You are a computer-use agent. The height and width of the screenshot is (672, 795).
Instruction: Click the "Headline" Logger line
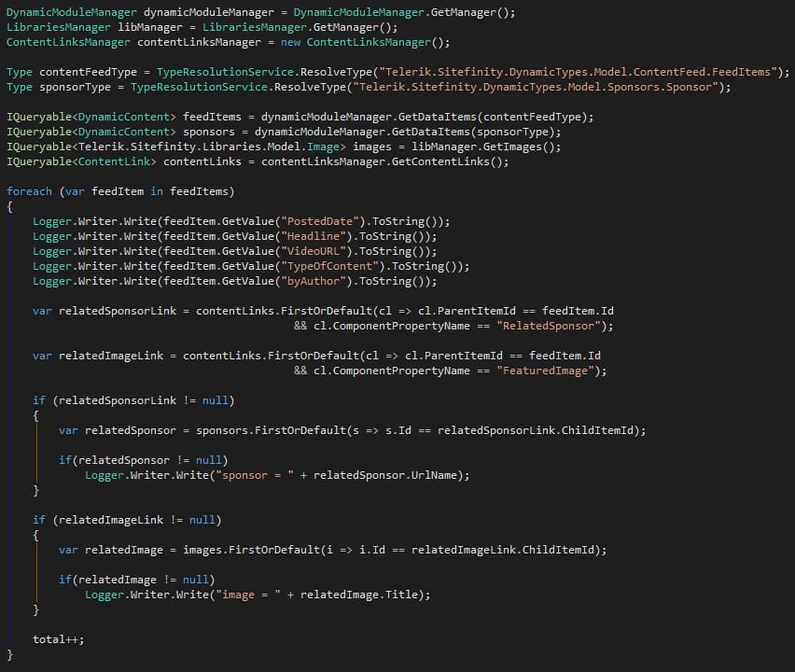coord(235,236)
